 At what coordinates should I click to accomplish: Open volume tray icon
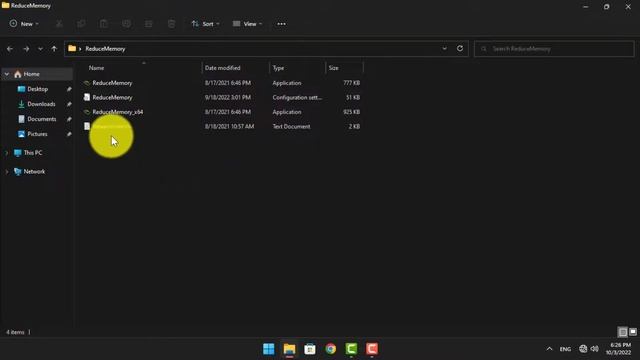[x=595, y=349]
